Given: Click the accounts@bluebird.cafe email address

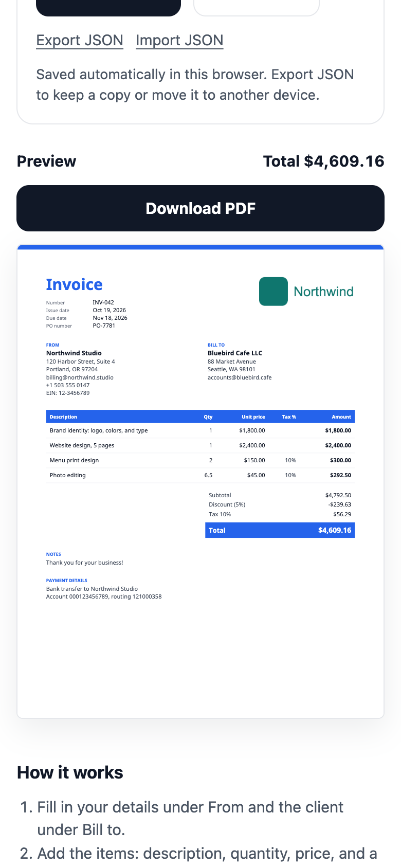Looking at the screenshot, I should [240, 377].
